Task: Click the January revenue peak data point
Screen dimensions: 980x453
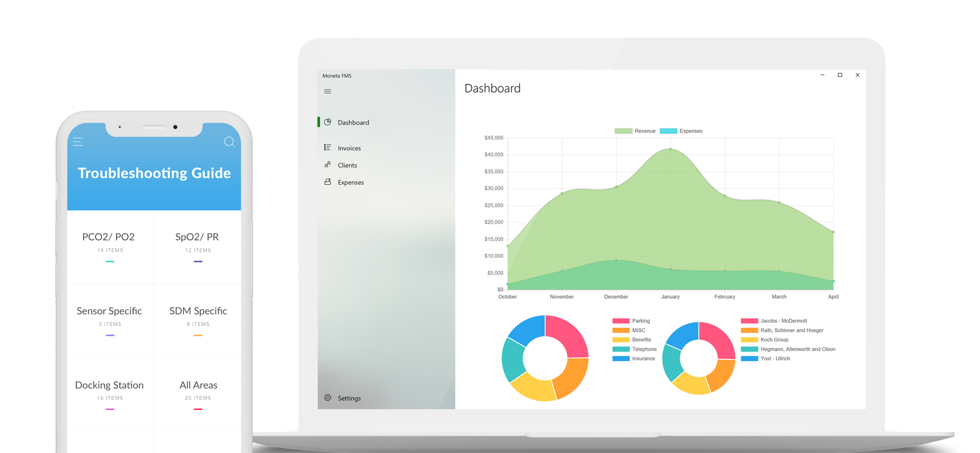Action: (x=670, y=149)
